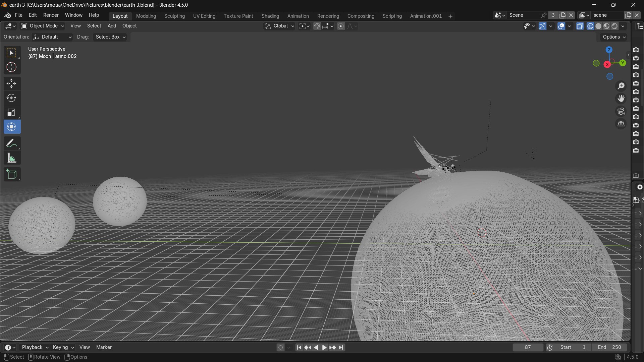The image size is (644, 362).
Task: Open the Render menu
Action: coord(51,15)
